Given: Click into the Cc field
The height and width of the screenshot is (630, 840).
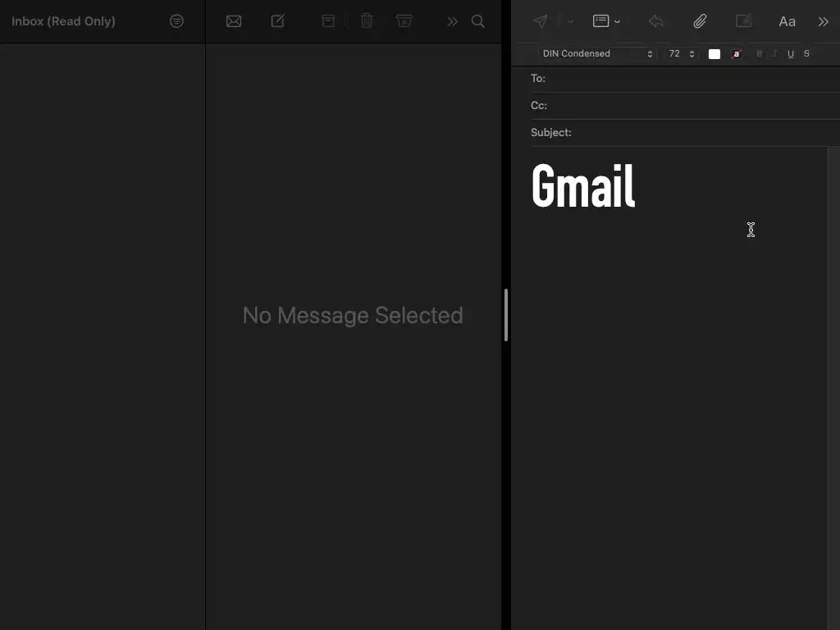Looking at the screenshot, I should (685, 106).
